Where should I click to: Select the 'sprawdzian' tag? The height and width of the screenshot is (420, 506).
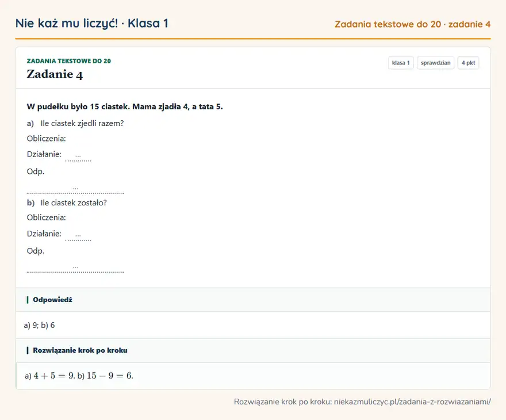click(x=435, y=63)
